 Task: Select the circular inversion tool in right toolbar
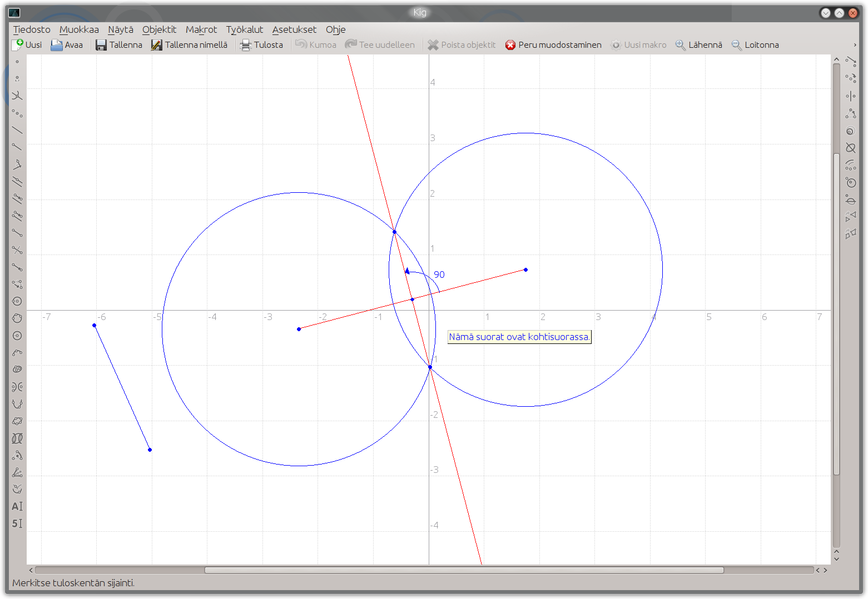[x=851, y=182]
